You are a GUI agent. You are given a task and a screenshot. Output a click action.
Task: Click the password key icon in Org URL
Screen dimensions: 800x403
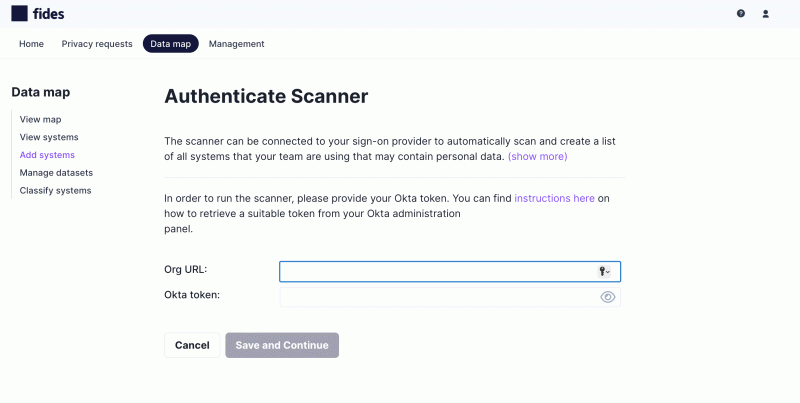[604, 272]
